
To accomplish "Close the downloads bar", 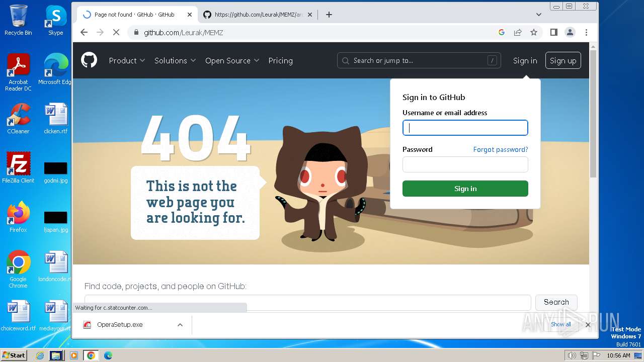I will pos(588,325).
